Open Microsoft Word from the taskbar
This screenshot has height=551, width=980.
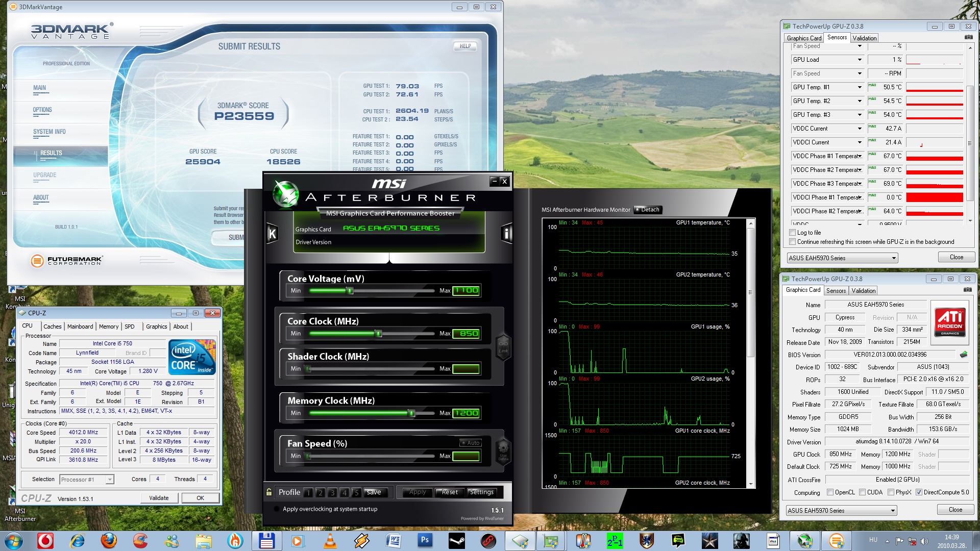tap(393, 540)
